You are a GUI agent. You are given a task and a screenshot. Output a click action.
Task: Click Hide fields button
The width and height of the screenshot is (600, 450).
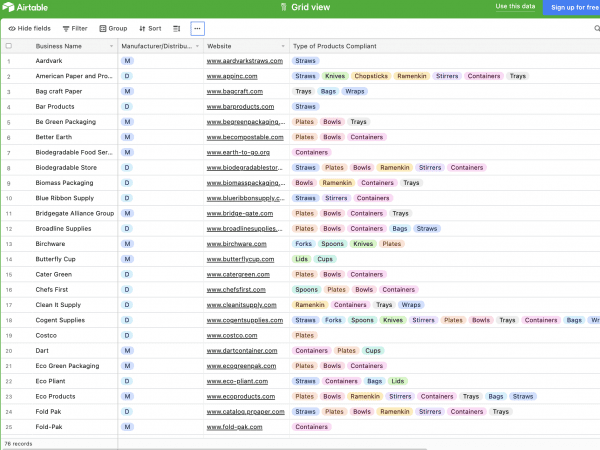tap(29, 29)
